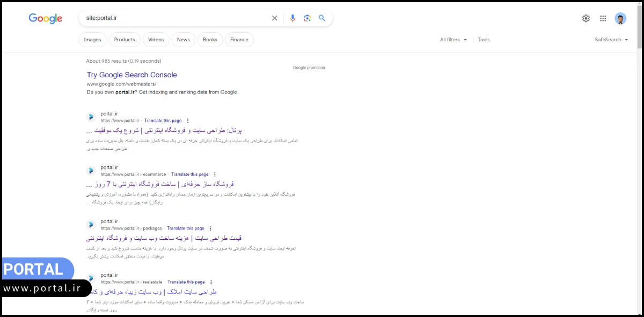
Task: Clear the search query with the X icon
Action: coord(274,18)
